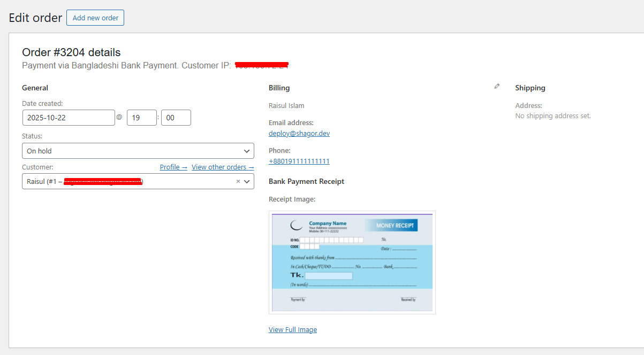Call the +880191111111111 phone link
Screen dimensions: 644x355
[299, 160]
